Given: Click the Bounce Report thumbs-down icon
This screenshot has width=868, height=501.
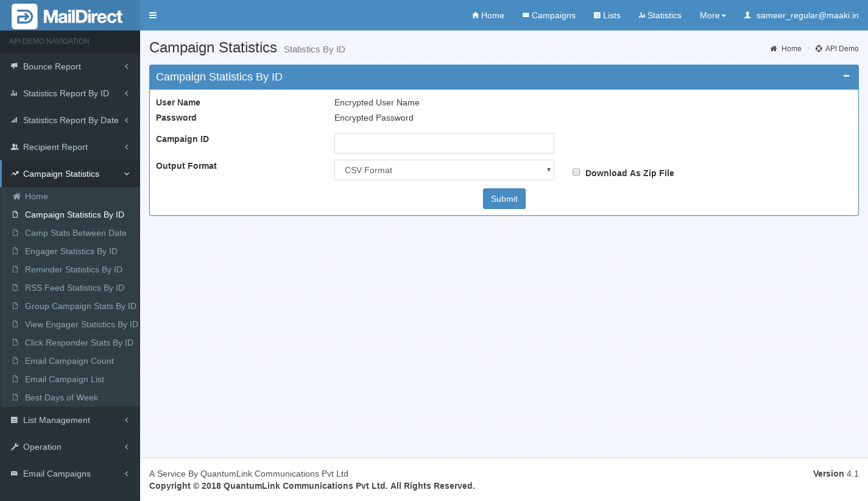Looking at the screenshot, I should [14, 66].
